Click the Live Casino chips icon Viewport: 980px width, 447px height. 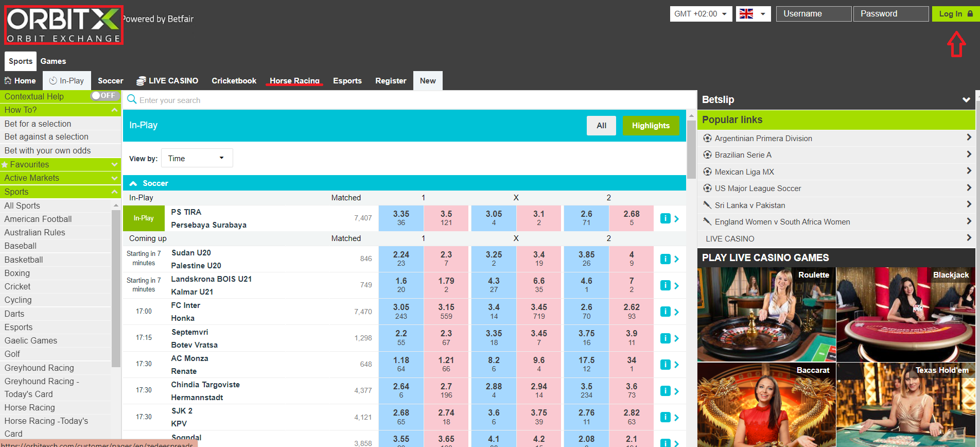pyautogui.click(x=141, y=81)
